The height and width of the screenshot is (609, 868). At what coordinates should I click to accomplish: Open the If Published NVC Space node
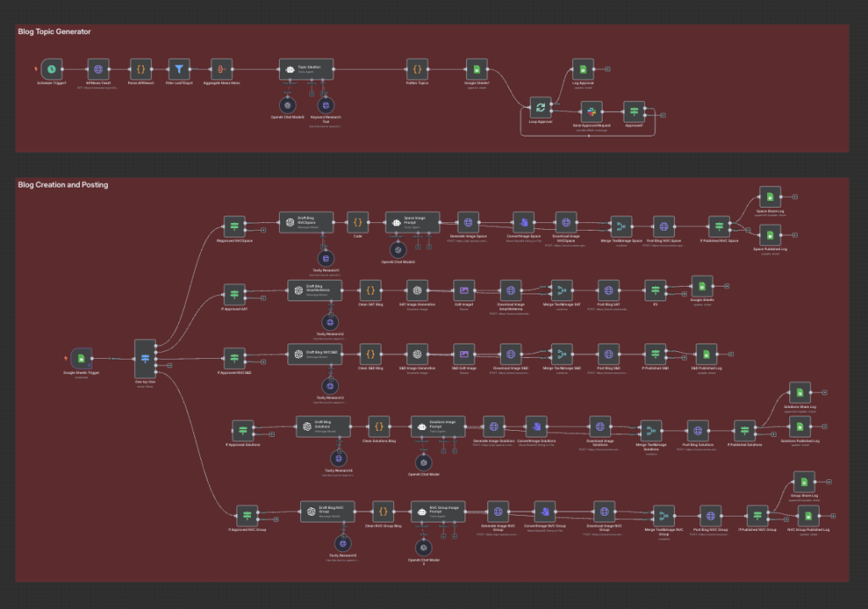719,226
